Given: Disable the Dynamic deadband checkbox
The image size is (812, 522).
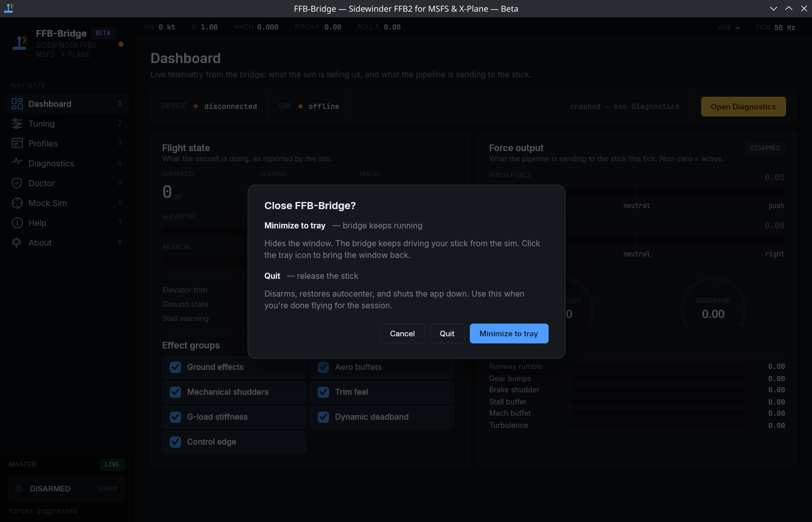Looking at the screenshot, I should [323, 417].
